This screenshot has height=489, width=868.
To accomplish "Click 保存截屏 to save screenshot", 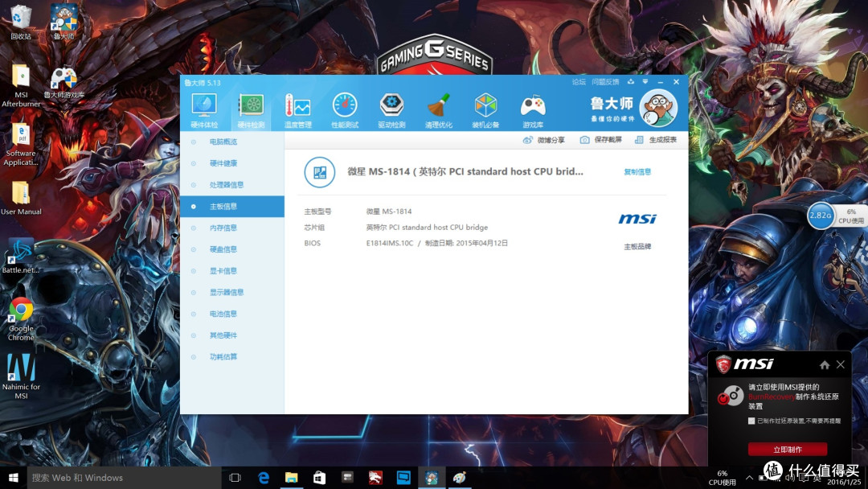I will (x=601, y=140).
